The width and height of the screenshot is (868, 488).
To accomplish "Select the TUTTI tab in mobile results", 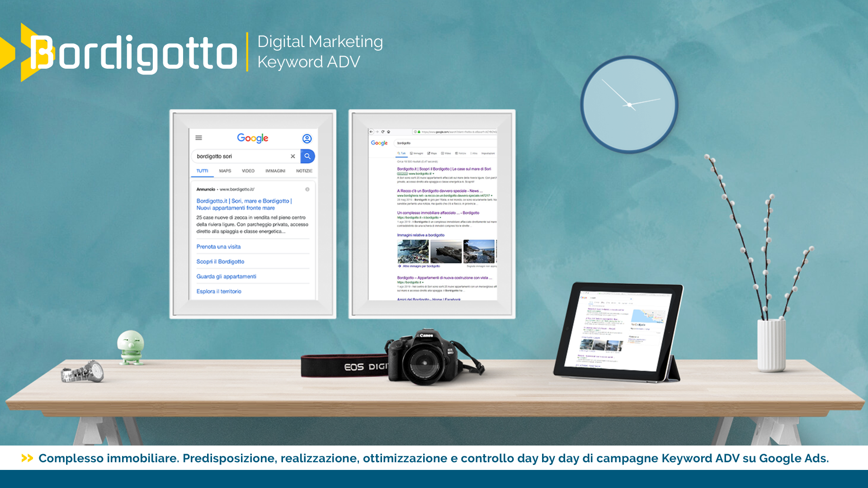I will (202, 171).
